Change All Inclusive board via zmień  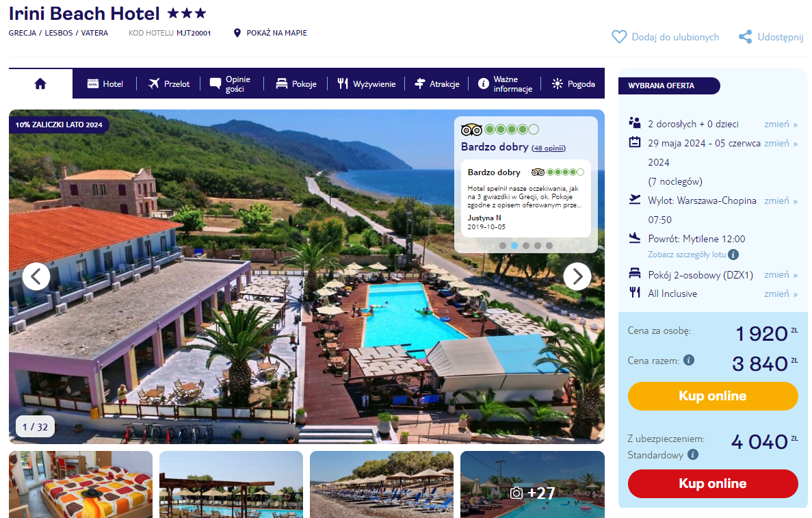coord(781,294)
